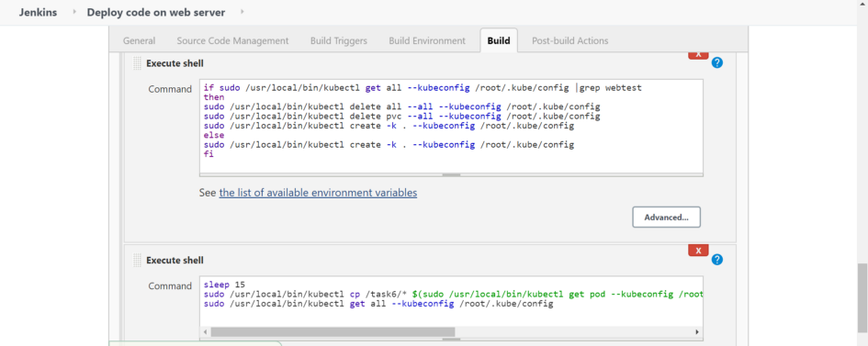Screen dimensions: 868x346
Task: Switch to the General tab
Action: pos(139,41)
